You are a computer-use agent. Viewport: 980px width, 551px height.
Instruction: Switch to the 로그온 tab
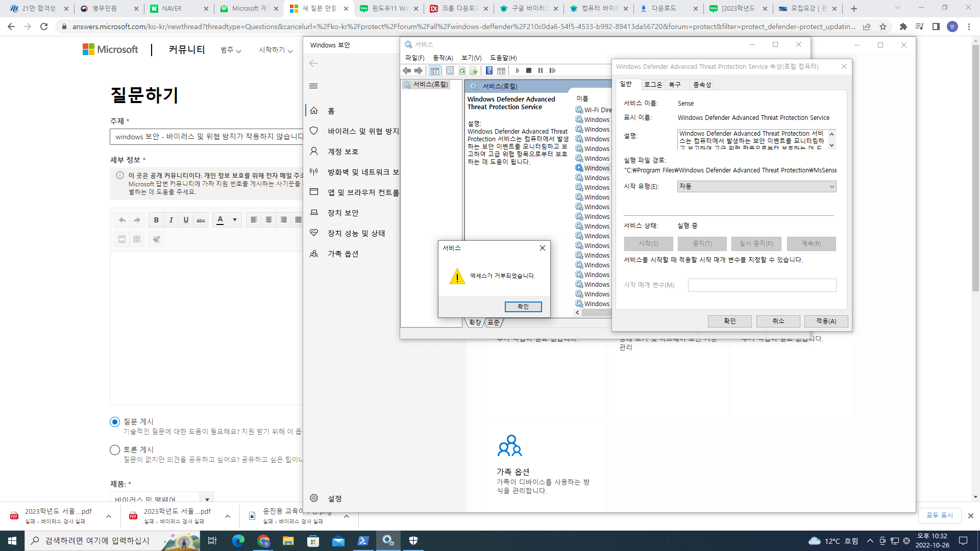[x=653, y=85]
